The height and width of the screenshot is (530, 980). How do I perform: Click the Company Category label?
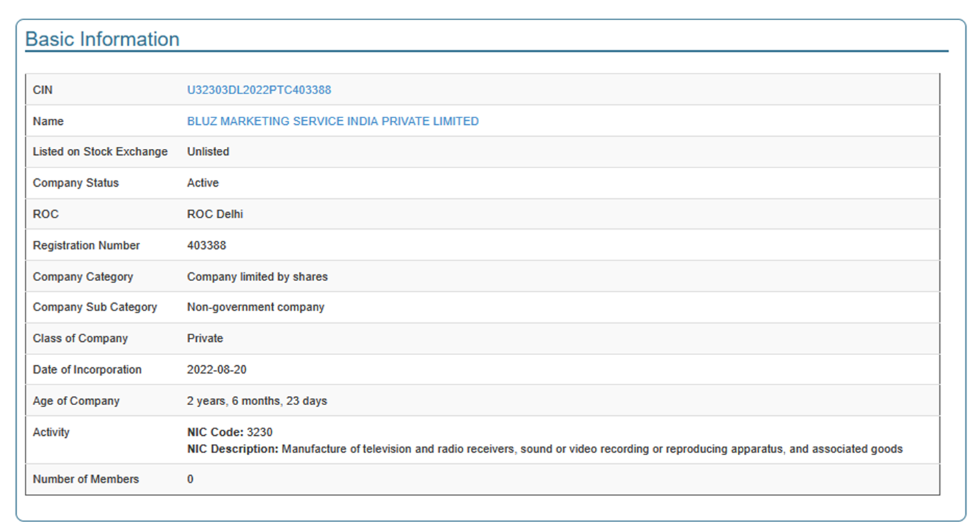[x=83, y=276]
